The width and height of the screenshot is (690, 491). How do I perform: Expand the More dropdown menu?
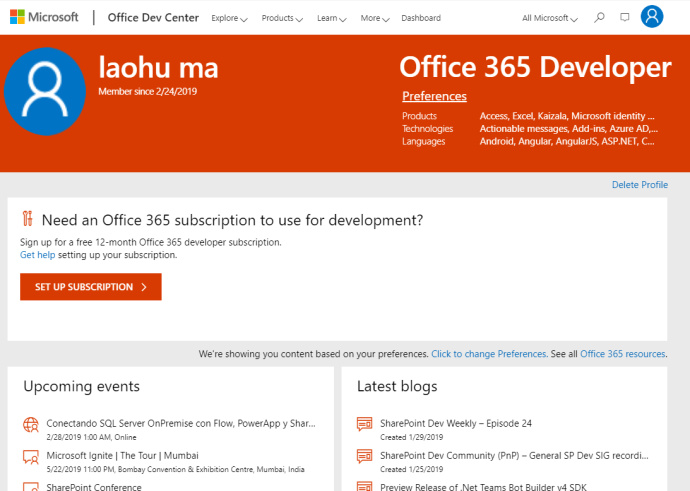coord(375,18)
